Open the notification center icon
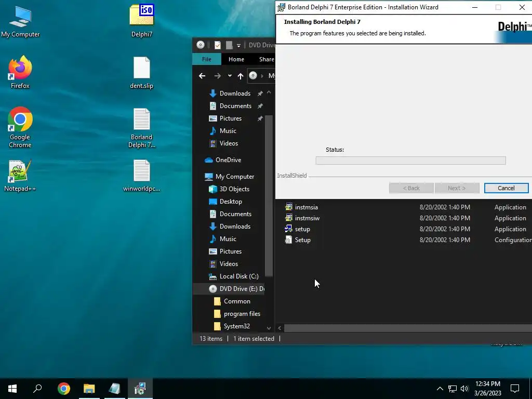532x399 pixels. (x=515, y=389)
